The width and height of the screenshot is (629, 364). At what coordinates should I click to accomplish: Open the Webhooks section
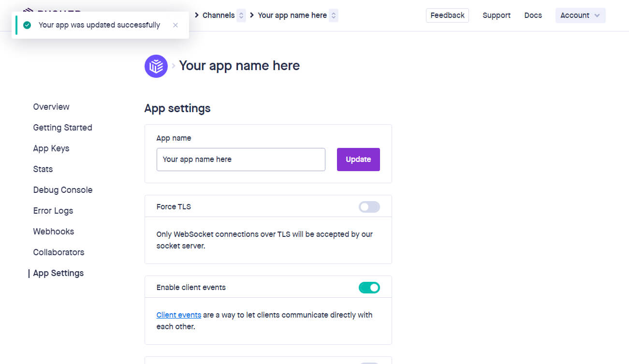[x=54, y=232]
